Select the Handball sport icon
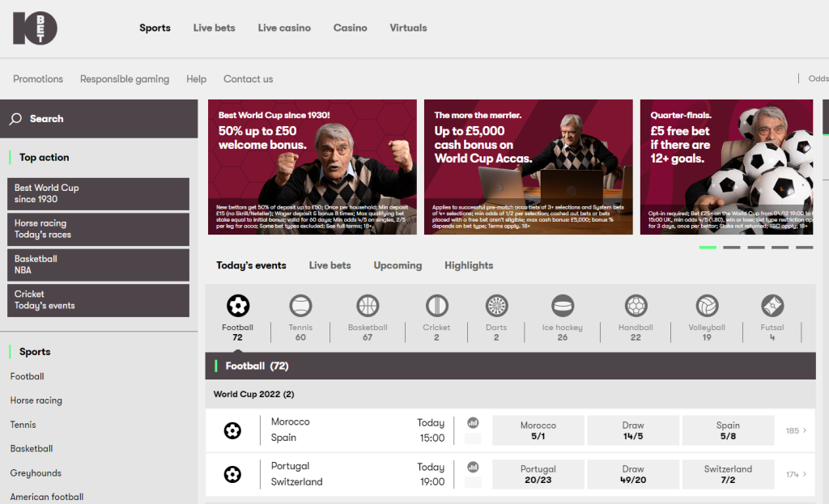Image resolution: width=829 pixels, height=504 pixels. coord(636,305)
